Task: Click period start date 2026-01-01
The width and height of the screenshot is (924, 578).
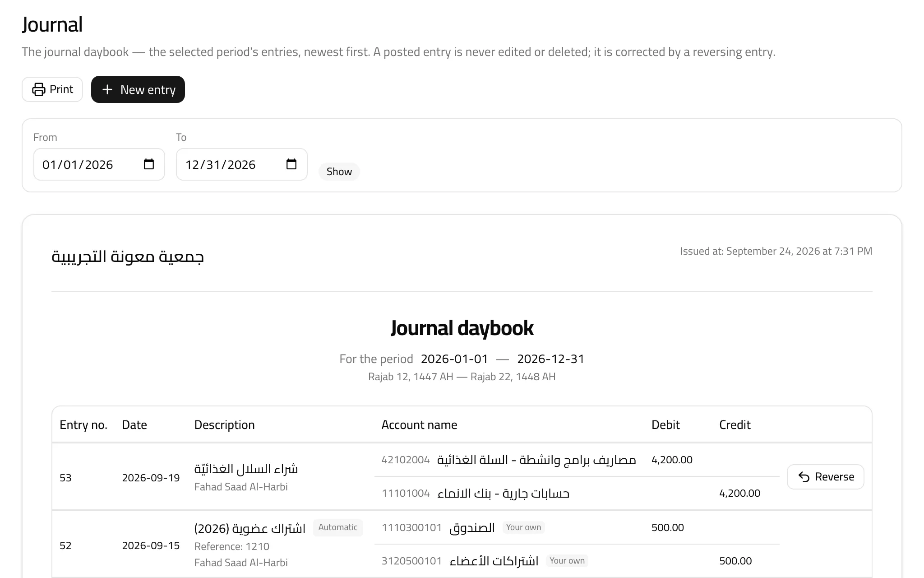Action: click(454, 359)
